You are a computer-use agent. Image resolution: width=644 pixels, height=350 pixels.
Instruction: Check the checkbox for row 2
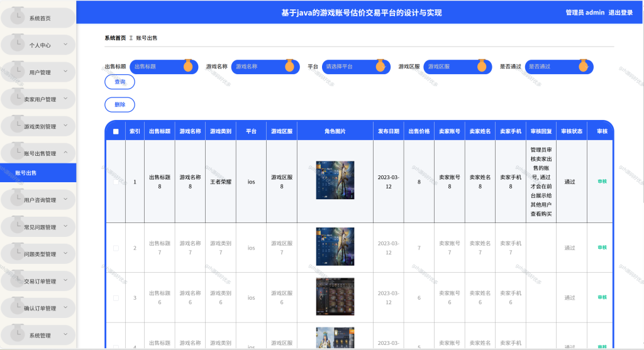[x=116, y=248]
